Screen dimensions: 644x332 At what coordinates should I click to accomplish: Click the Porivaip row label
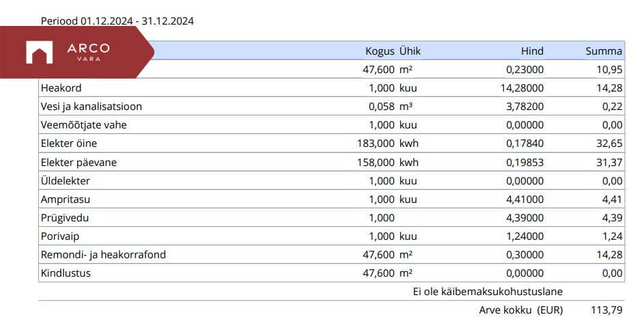point(61,236)
